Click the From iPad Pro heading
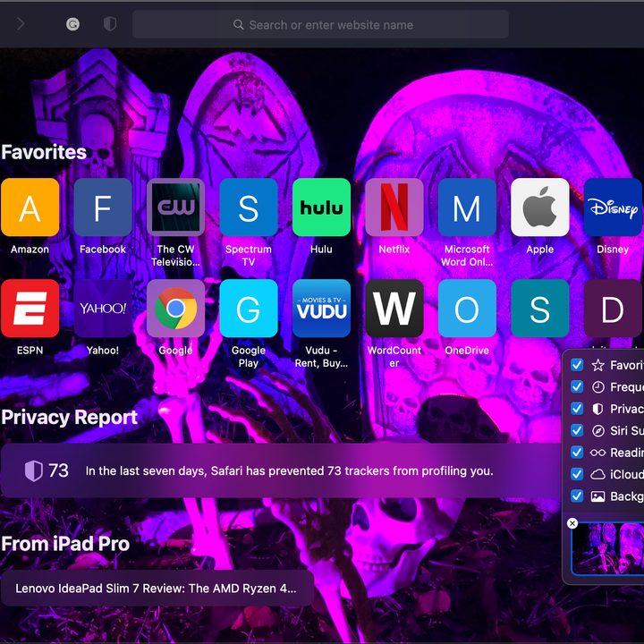 [65, 544]
